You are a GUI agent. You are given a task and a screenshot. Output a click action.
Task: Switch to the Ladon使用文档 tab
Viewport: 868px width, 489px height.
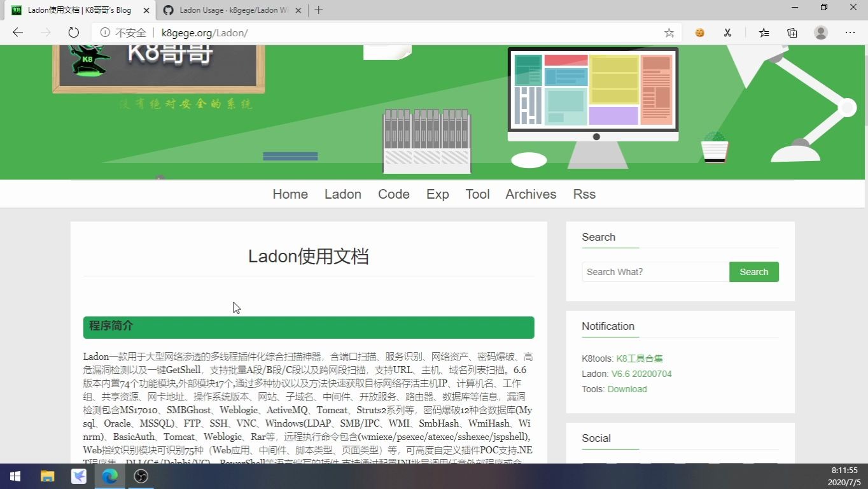tap(80, 10)
